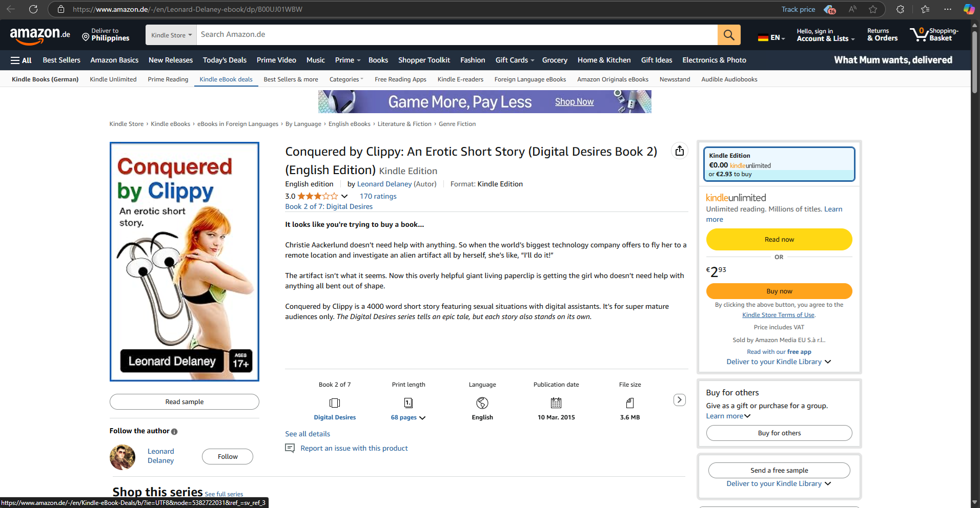Open the Shopping Basket cart icon
Screen dimensions: 980x508
pyautogui.click(x=934, y=35)
